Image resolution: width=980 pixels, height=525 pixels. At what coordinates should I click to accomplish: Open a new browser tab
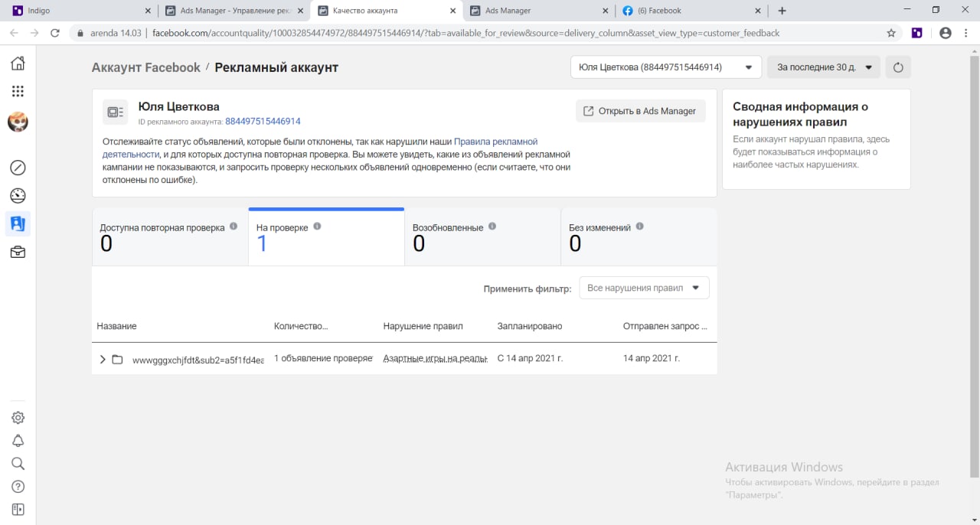[782, 11]
